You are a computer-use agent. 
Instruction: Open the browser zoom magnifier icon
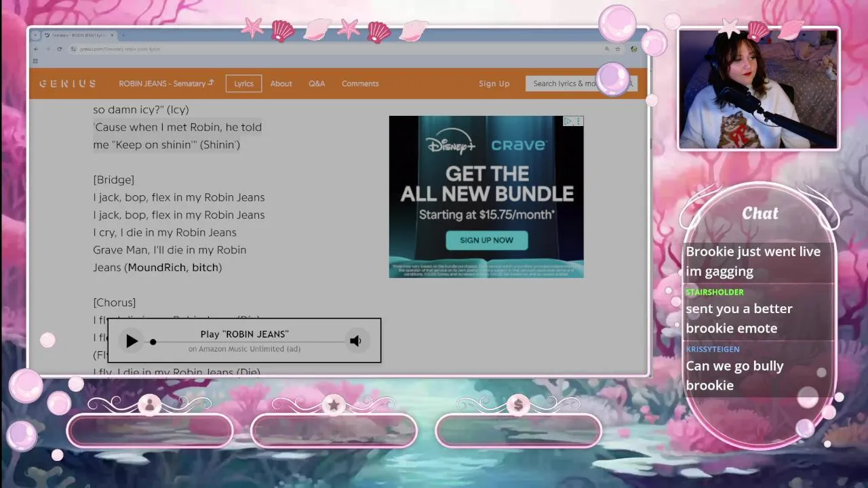pos(607,49)
